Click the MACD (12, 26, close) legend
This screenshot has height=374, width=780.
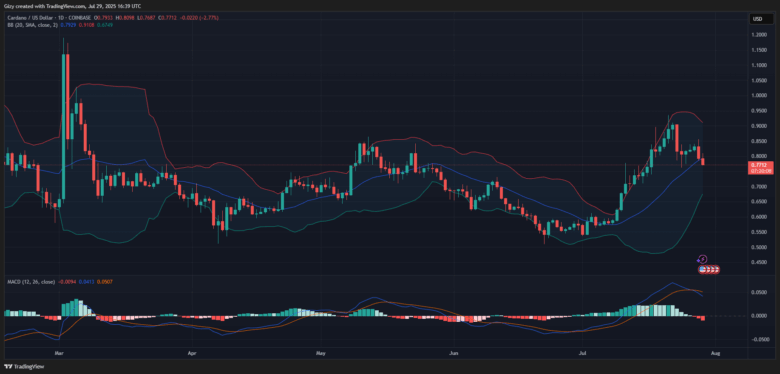pos(31,282)
